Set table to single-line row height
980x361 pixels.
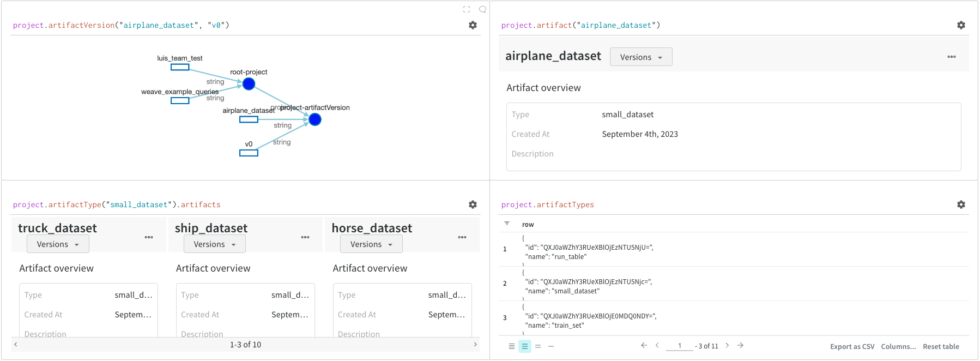[x=551, y=346]
